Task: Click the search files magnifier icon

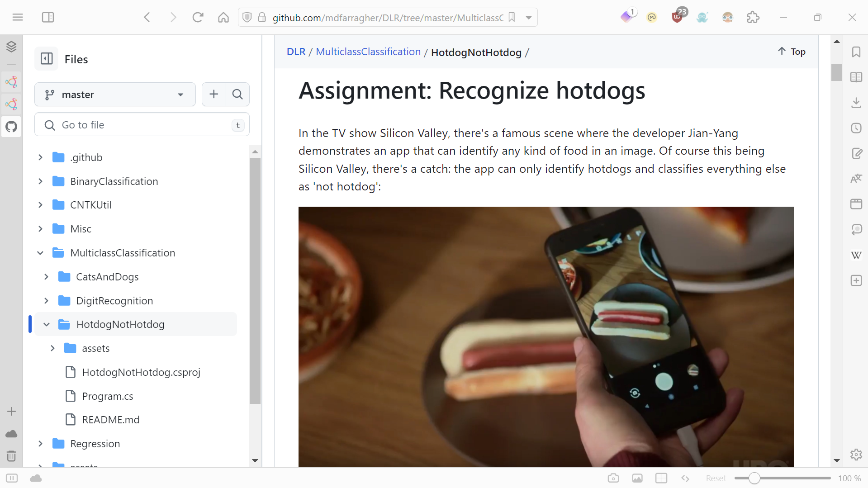Action: tap(237, 95)
